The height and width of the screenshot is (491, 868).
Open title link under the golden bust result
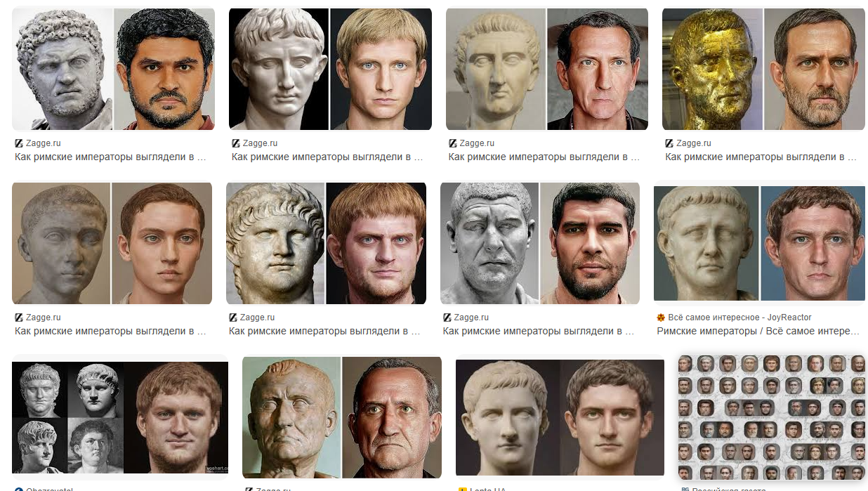pyautogui.click(x=761, y=157)
